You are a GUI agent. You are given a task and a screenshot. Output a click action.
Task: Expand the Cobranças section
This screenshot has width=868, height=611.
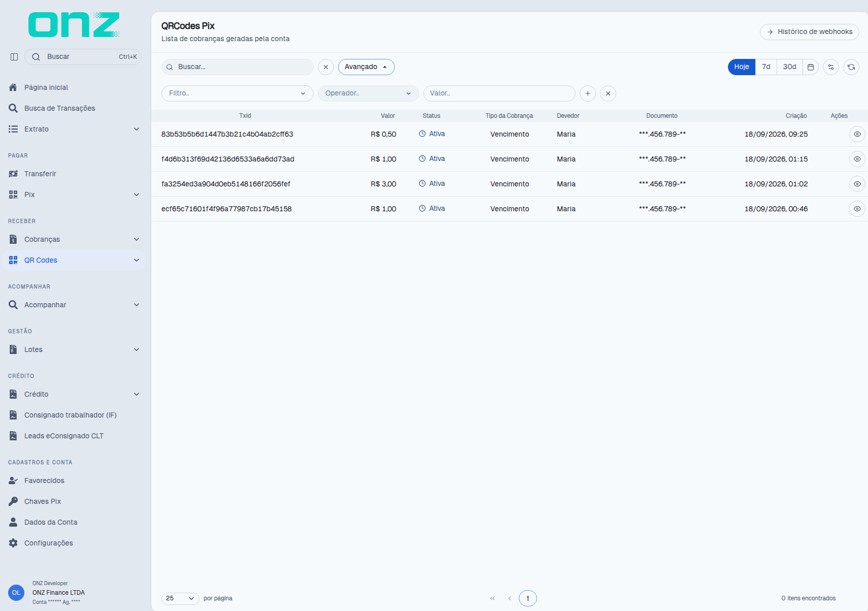[x=74, y=239]
